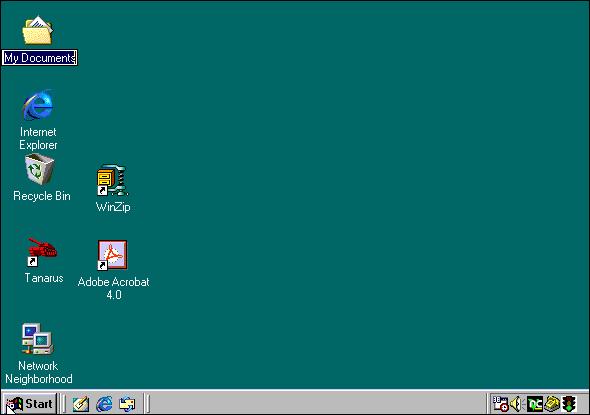The image size is (590, 415).
Task: Click the green DC tray icon
Action: pyautogui.click(x=535, y=404)
